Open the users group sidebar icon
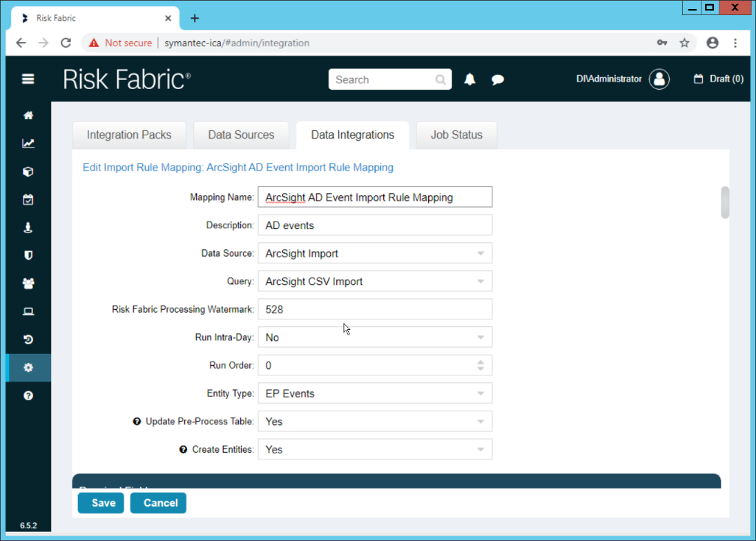Viewport: 756px width, 541px height. (28, 284)
